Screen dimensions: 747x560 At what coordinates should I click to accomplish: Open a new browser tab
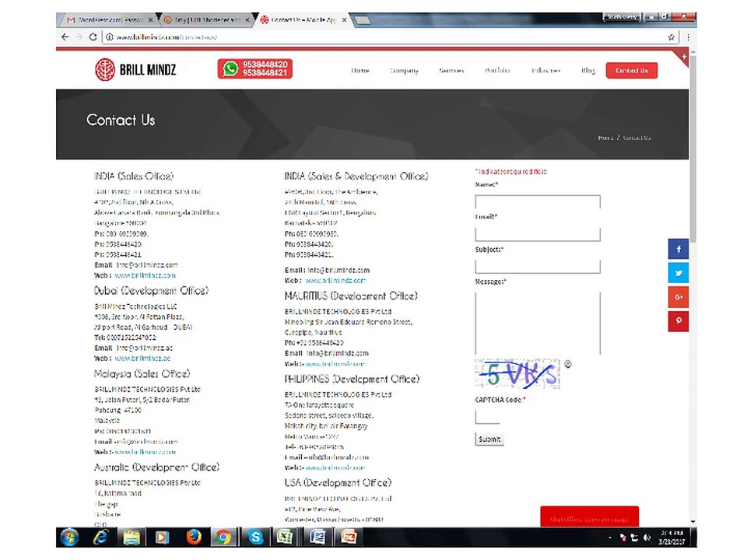tap(363, 20)
